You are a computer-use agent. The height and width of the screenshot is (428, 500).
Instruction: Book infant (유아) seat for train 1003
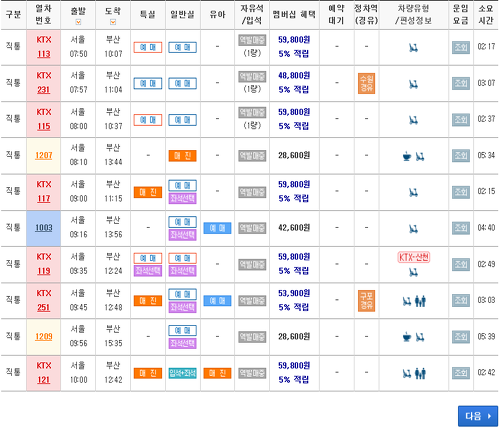pyautogui.click(x=217, y=228)
